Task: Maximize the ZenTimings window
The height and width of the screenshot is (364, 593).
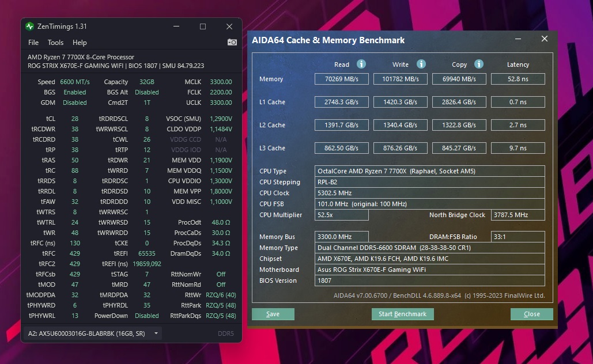Action: [203, 26]
